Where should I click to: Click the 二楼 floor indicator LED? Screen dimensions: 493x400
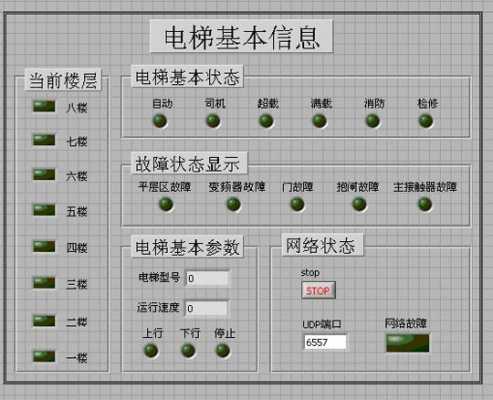(44, 320)
